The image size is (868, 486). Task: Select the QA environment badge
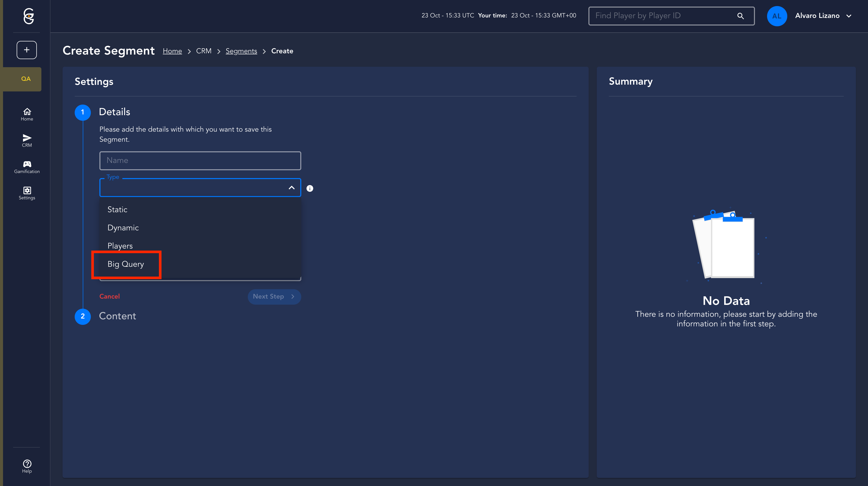(x=26, y=79)
